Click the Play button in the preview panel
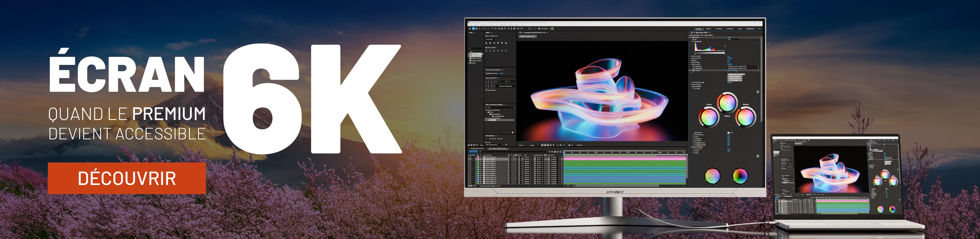The image size is (980, 239). point(496,139)
